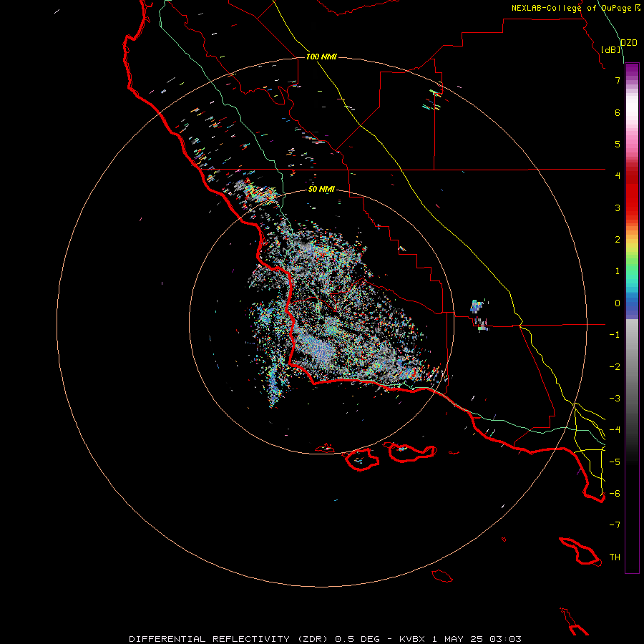Image resolution: width=644 pixels, height=644 pixels.
Task: Select the 4 value on the dB scale
Action: pos(618,176)
